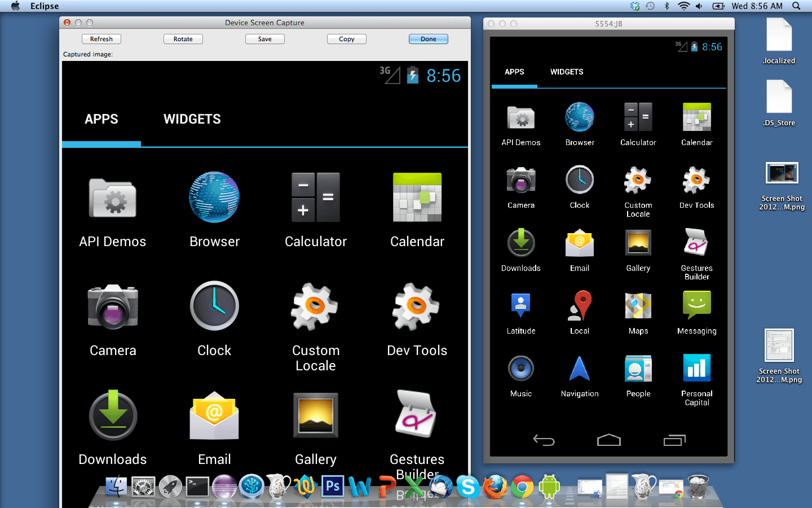Screen dimensions: 812x508
Task: Open Google Chrome from the Dock
Action: coord(522,487)
